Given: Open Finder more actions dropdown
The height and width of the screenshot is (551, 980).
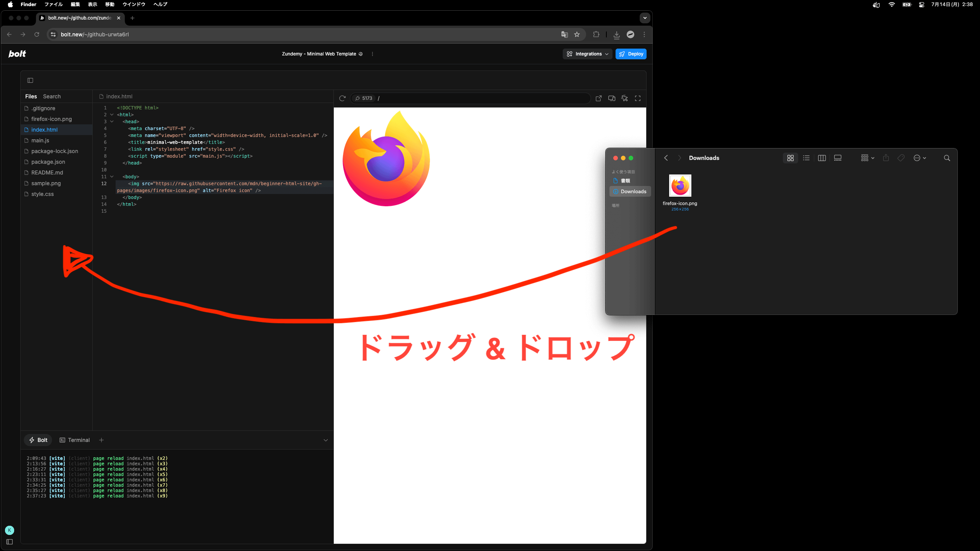Looking at the screenshot, I should [920, 158].
